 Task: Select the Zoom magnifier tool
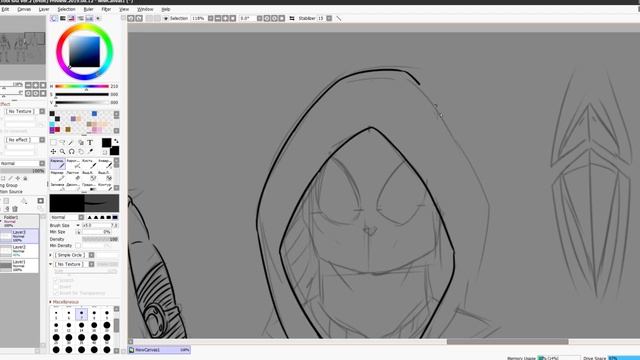pyautogui.click(x=62, y=151)
